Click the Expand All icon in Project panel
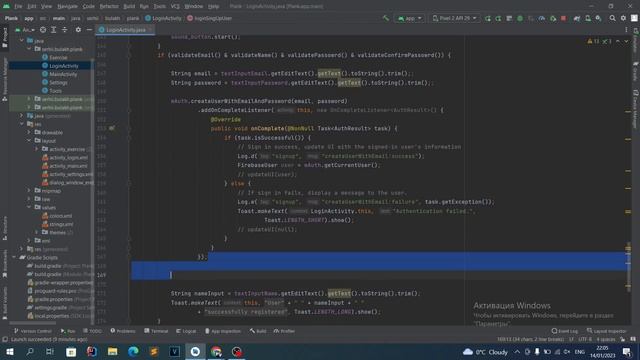Viewport: 640px width, 360px height. (53, 30)
